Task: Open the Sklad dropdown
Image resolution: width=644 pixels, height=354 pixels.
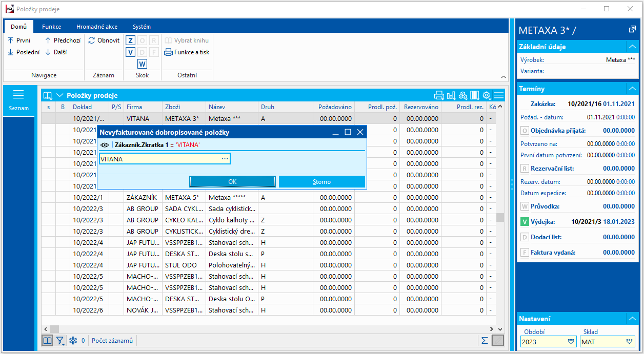Action: pos(630,342)
